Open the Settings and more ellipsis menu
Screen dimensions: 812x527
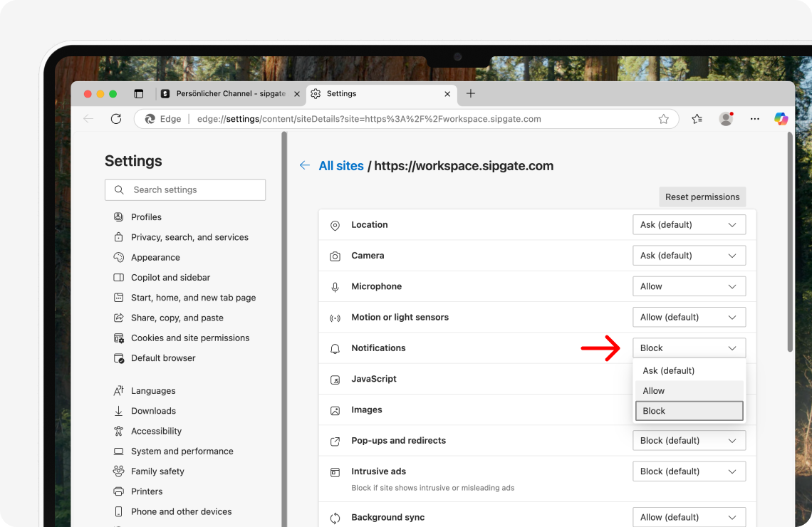click(x=754, y=119)
